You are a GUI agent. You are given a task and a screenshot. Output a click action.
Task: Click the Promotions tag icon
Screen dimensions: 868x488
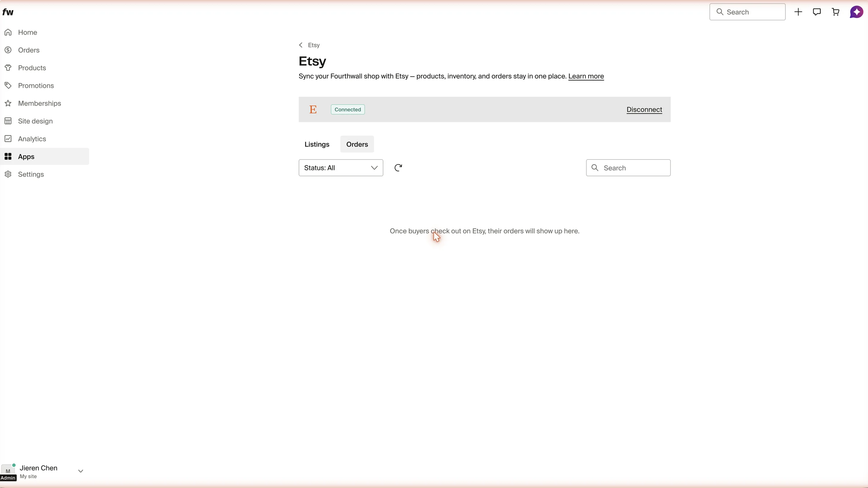8,86
